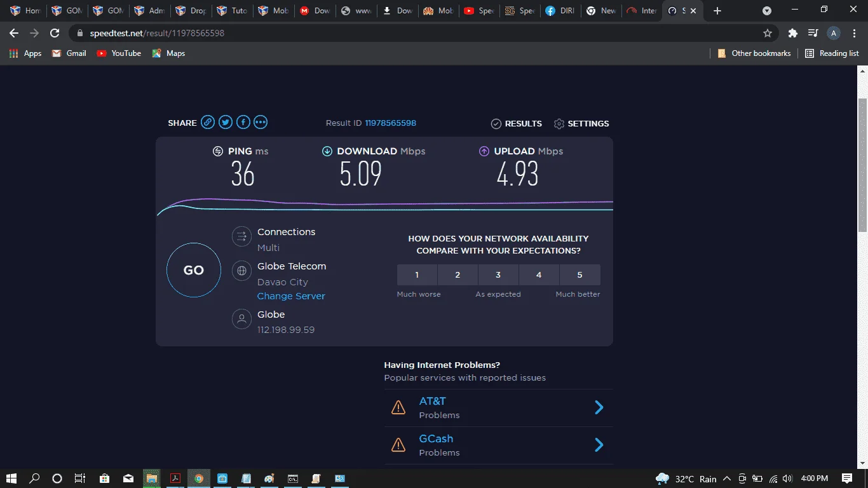The width and height of the screenshot is (868, 488).
Task: Click the user icon beside Globe ISP
Action: click(x=241, y=319)
